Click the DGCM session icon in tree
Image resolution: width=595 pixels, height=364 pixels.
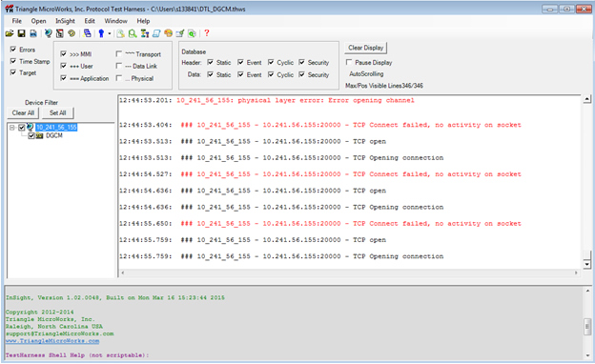tap(39, 135)
